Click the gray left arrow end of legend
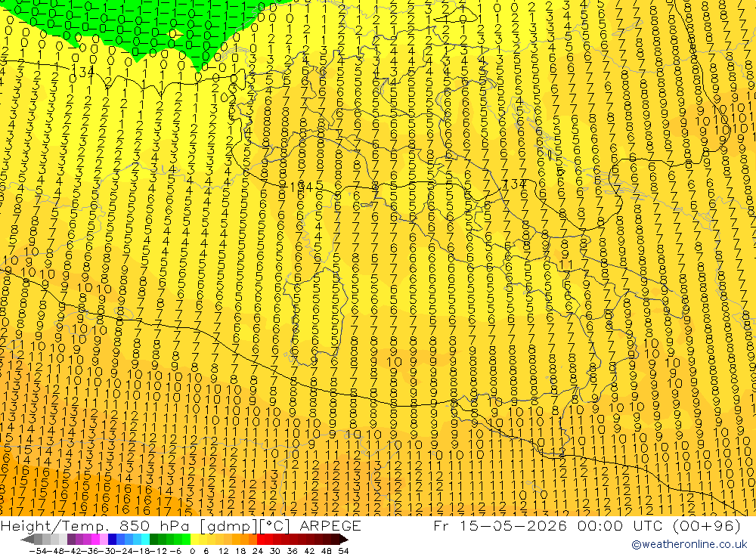 pos(27,539)
